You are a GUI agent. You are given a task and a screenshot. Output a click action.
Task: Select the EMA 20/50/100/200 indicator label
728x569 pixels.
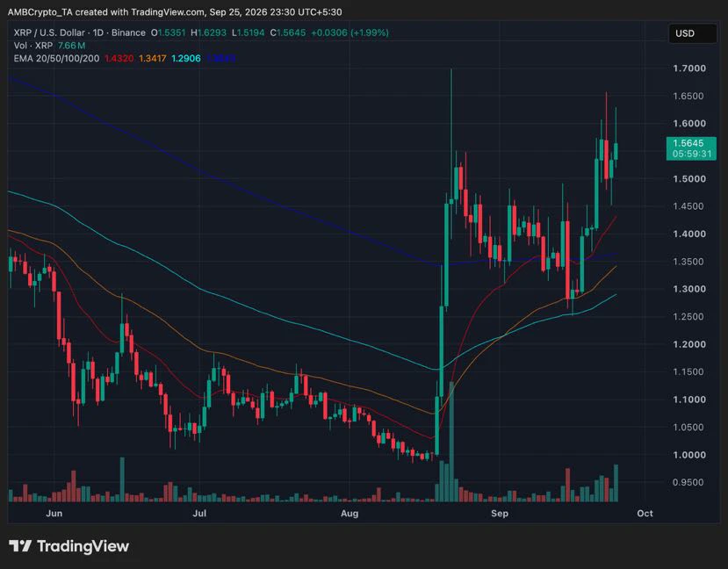(x=56, y=59)
